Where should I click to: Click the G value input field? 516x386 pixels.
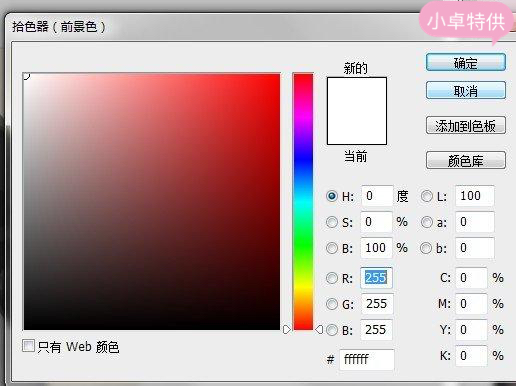[377, 304]
